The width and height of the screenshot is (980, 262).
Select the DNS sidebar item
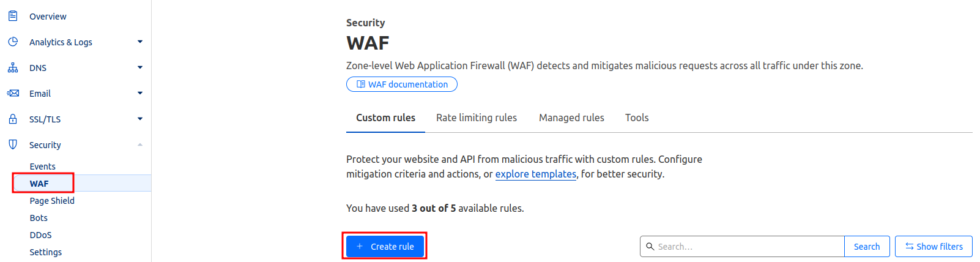click(38, 68)
